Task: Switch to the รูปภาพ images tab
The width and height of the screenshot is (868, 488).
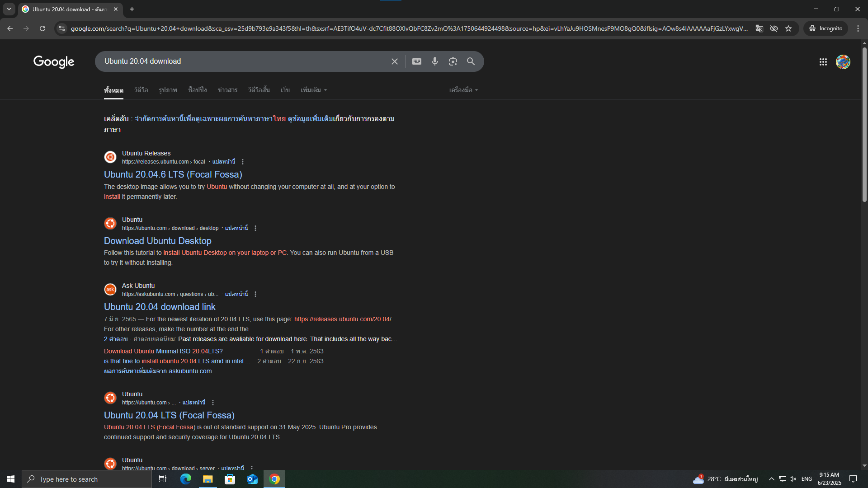Action: pyautogui.click(x=168, y=90)
